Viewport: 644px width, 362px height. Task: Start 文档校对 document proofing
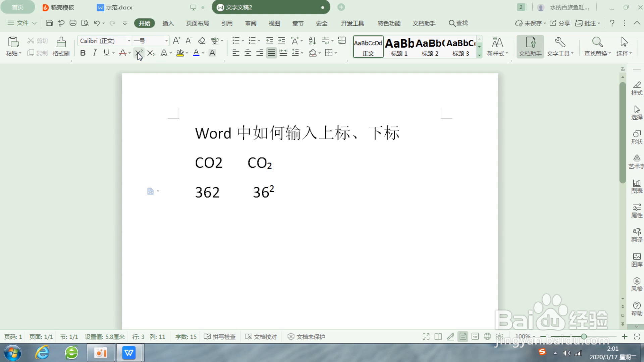(261, 337)
